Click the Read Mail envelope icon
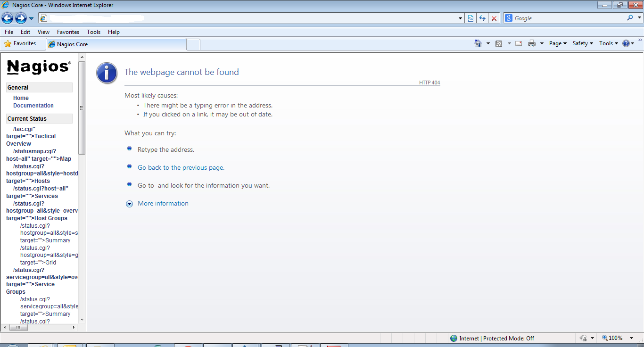 [x=519, y=43]
